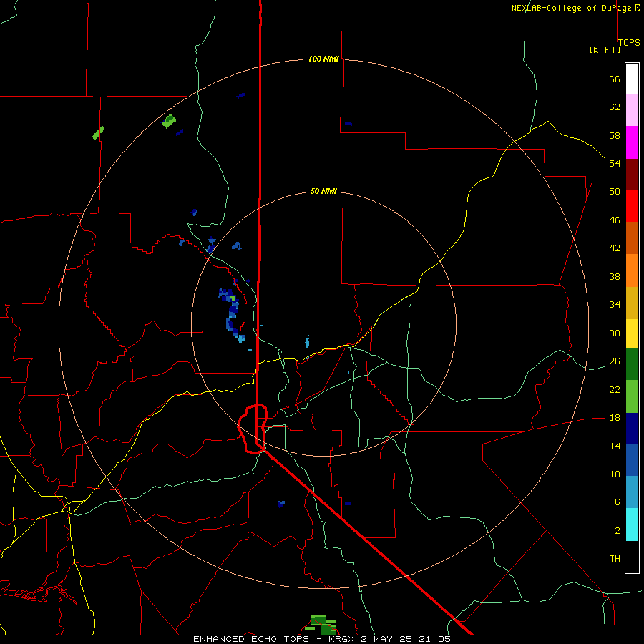644x644 pixels.
Task: Click the black TH threshold swatch
Action: (x=632, y=557)
